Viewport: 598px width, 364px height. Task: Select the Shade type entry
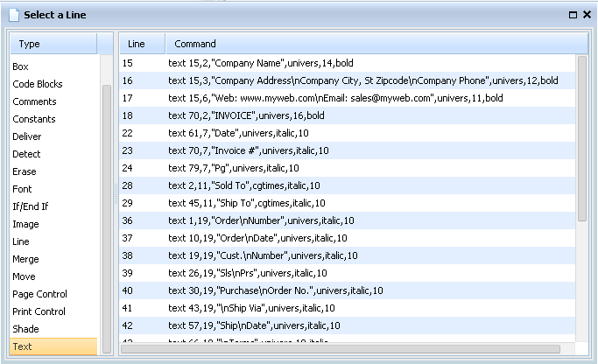[26, 329]
